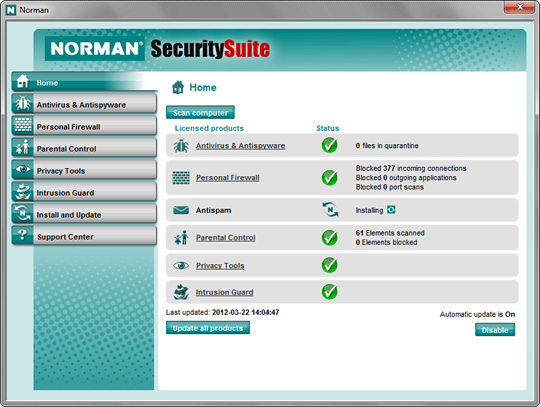Image resolution: width=540 pixels, height=407 pixels.
Task: Click the question mark icon for Support Center
Action: [x=23, y=235]
